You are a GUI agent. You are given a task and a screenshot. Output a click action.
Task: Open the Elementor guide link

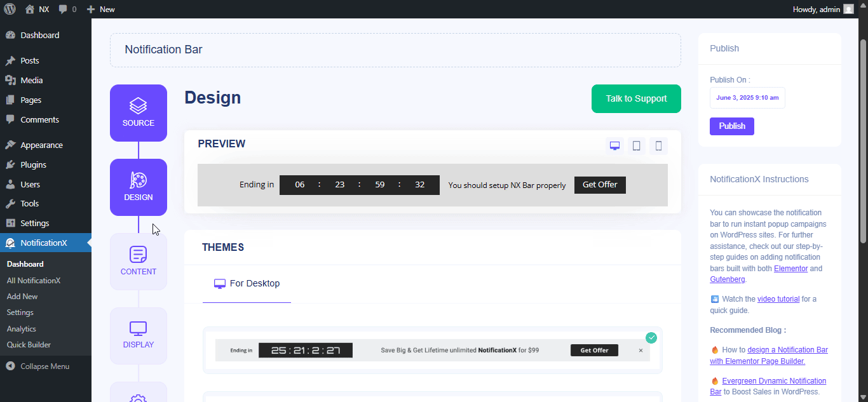tap(790, 269)
